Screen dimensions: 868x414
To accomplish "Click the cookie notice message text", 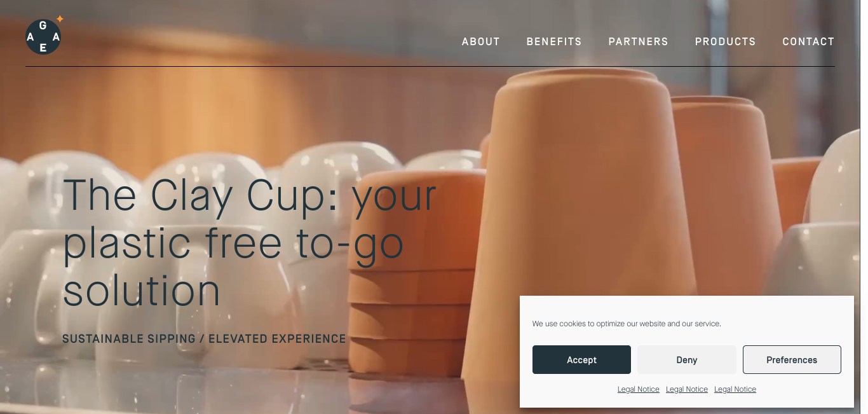I will pyautogui.click(x=627, y=324).
